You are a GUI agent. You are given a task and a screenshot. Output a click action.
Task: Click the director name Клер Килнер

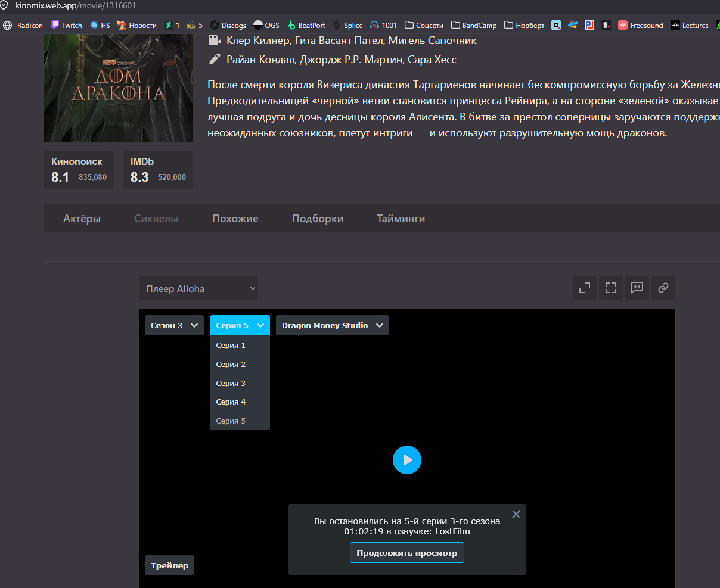click(257, 41)
